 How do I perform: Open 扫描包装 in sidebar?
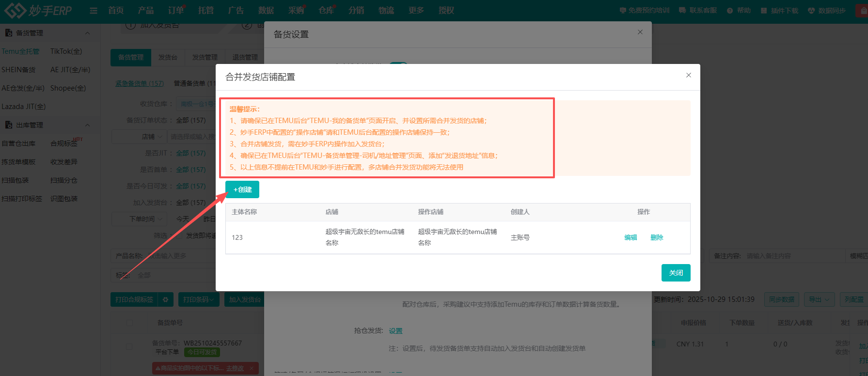(x=15, y=180)
